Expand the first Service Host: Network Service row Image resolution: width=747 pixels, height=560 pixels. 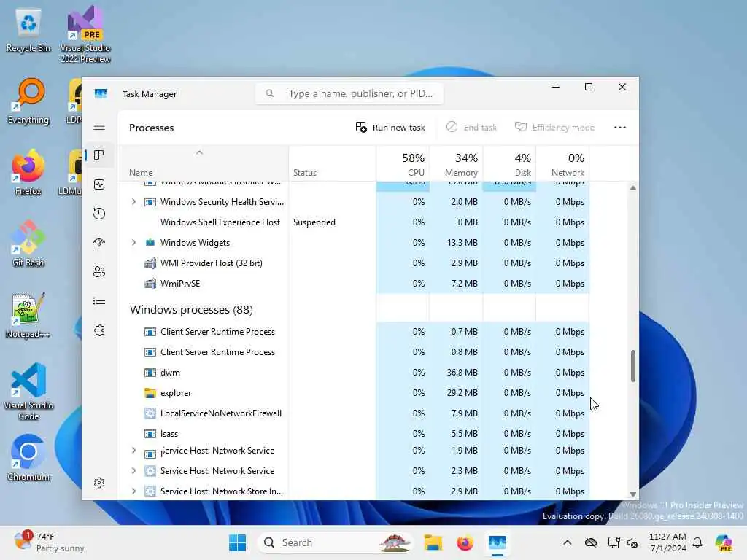(134, 451)
